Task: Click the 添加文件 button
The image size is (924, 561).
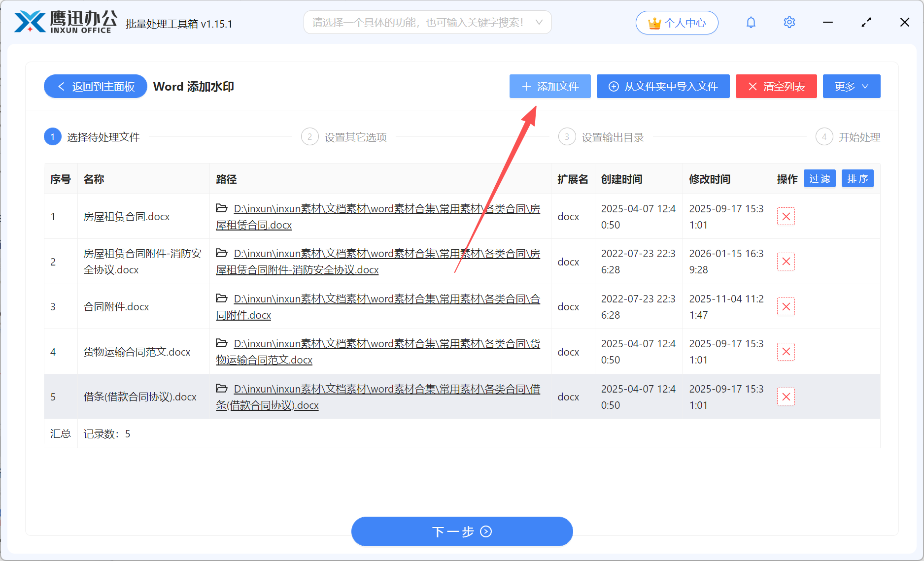Action: point(550,86)
